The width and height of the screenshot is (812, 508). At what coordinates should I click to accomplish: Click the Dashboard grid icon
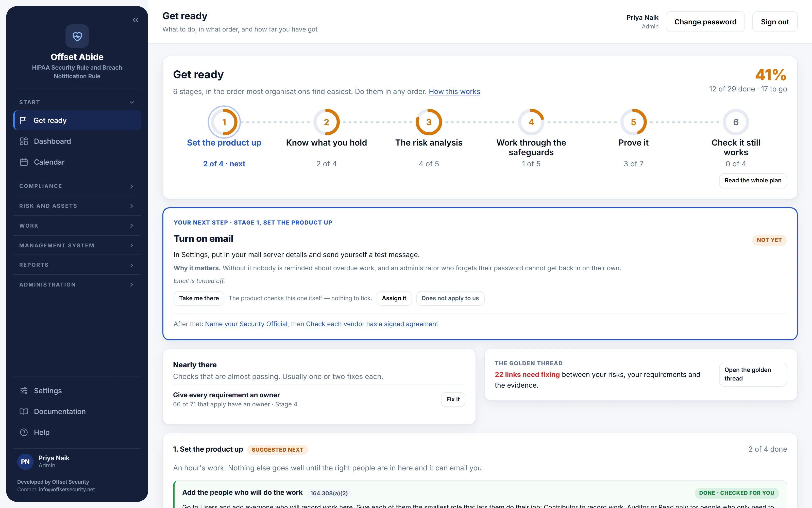pyautogui.click(x=24, y=141)
